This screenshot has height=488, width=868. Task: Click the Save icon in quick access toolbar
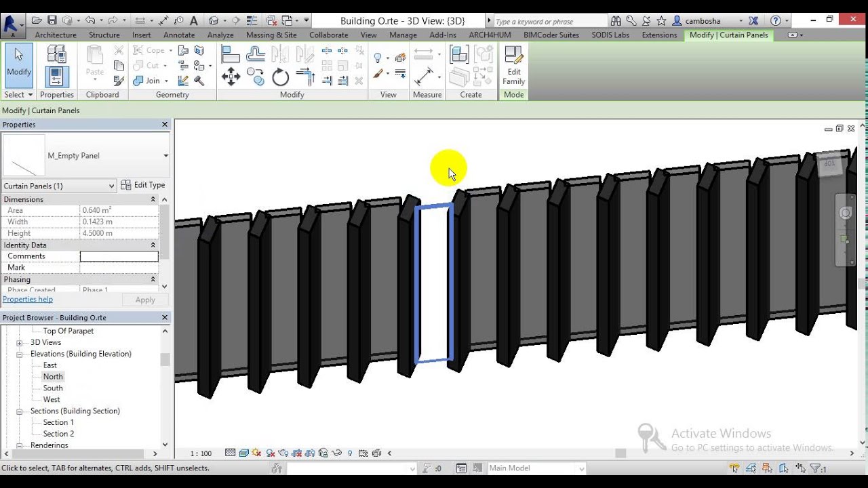pyautogui.click(x=52, y=21)
